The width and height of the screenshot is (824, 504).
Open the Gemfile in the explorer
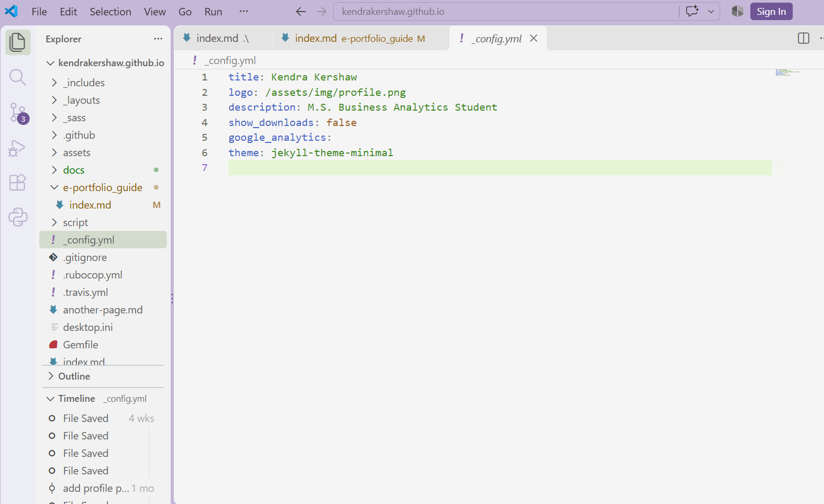point(103,345)
